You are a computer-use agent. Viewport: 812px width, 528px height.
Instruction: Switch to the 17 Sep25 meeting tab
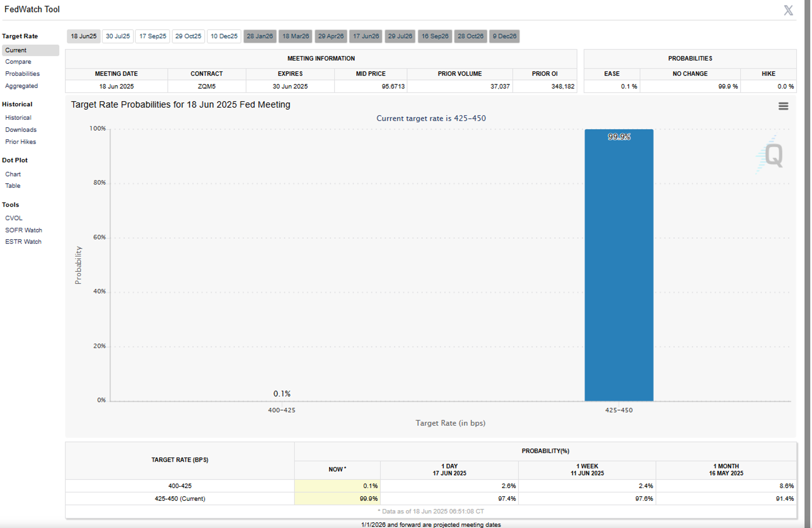pyautogui.click(x=152, y=36)
